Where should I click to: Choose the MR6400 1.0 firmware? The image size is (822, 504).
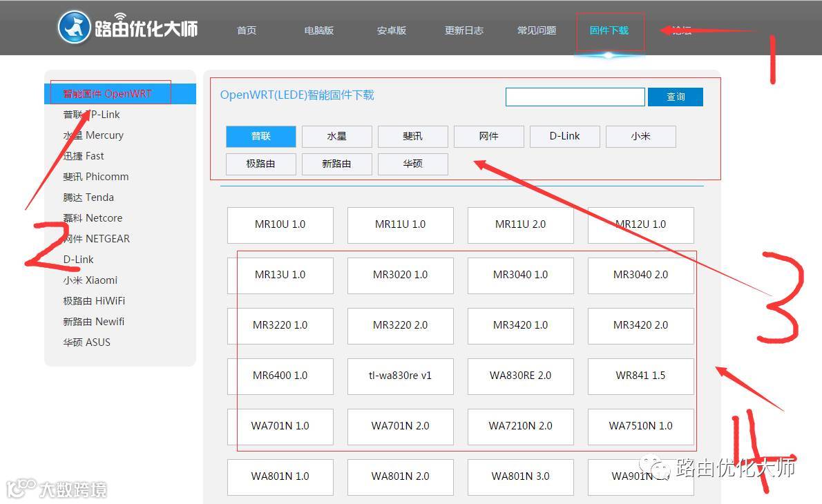(280, 376)
